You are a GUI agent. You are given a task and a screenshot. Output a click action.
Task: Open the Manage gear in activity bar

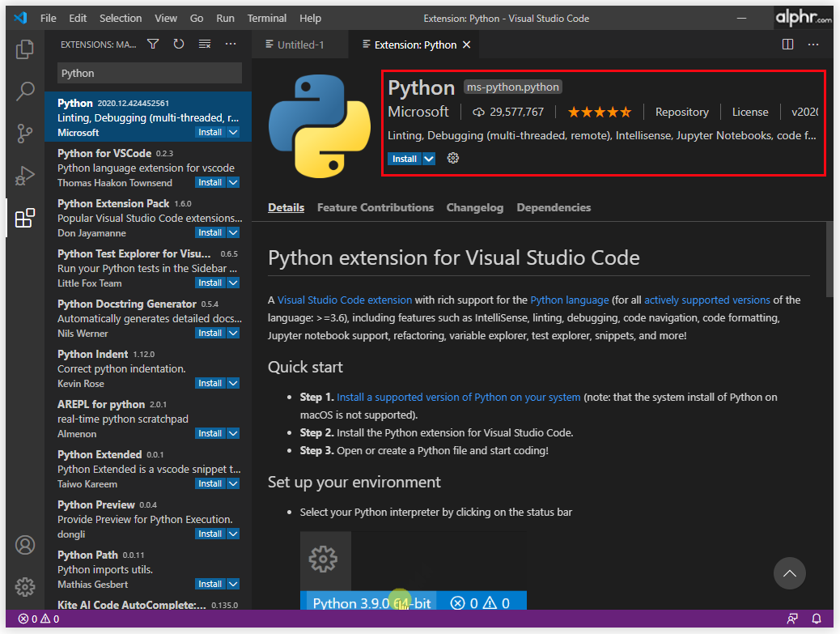point(24,587)
